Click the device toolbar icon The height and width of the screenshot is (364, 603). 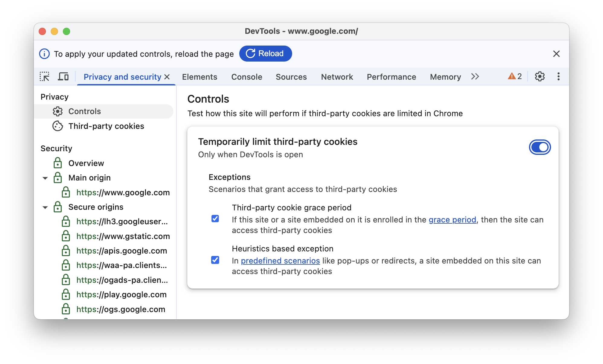pyautogui.click(x=63, y=77)
